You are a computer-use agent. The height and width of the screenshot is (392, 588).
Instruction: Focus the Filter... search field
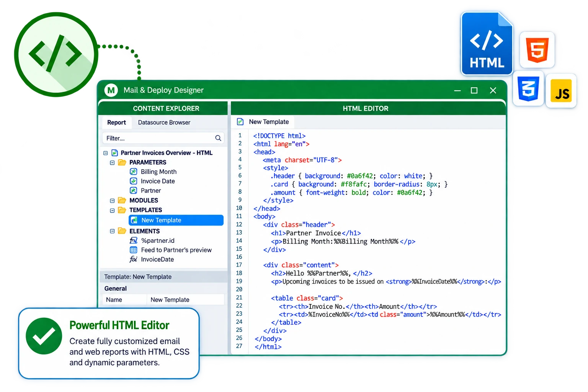pos(163,138)
